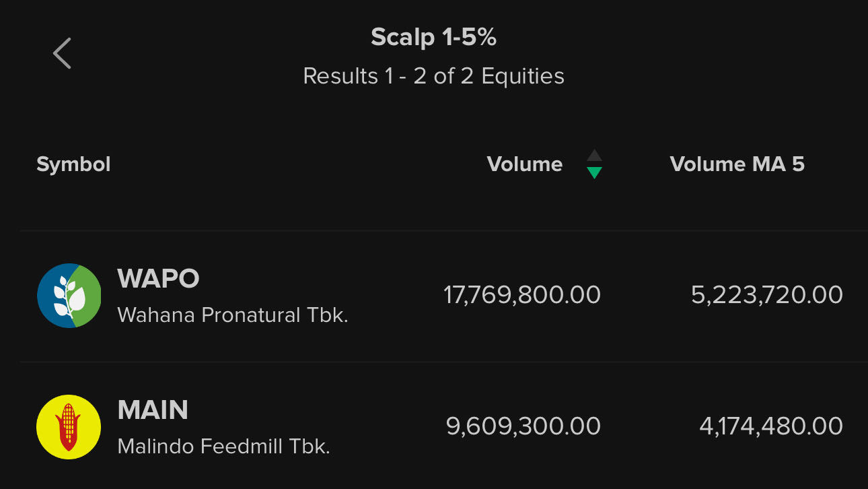Click WAPO volume value 17,769,800.00

tap(521, 295)
